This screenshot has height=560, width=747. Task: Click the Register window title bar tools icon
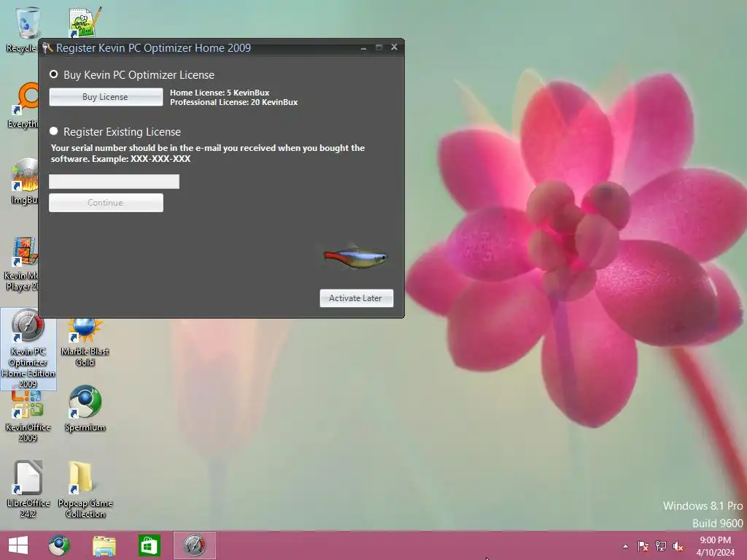coord(47,47)
